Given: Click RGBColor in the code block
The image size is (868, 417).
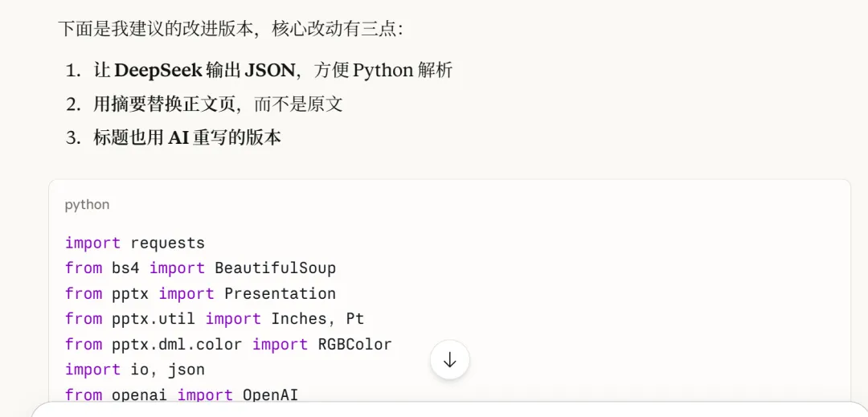Looking at the screenshot, I should 354,344.
